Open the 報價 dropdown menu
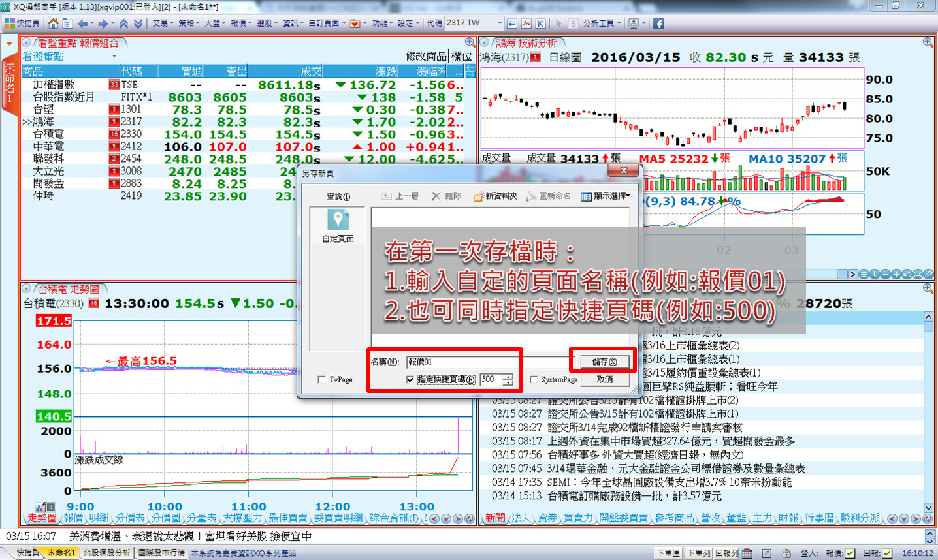 coord(241,23)
